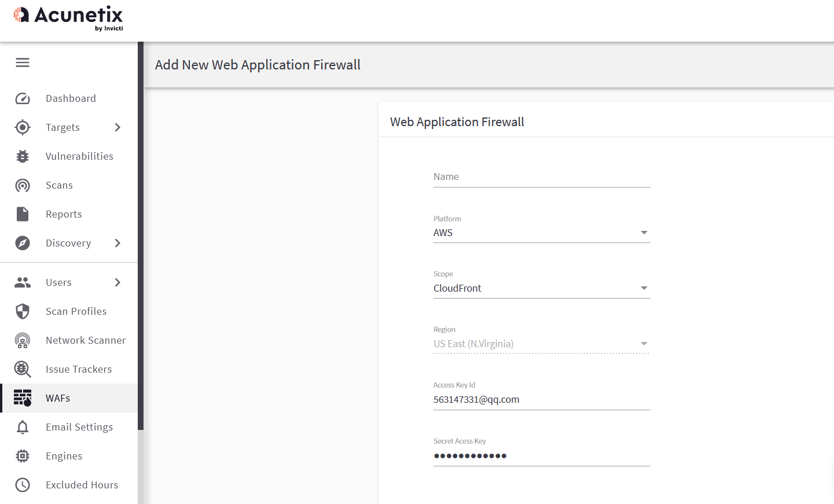This screenshot has height=504, width=834.
Task: Click the Email Settings bell icon
Action: click(23, 427)
